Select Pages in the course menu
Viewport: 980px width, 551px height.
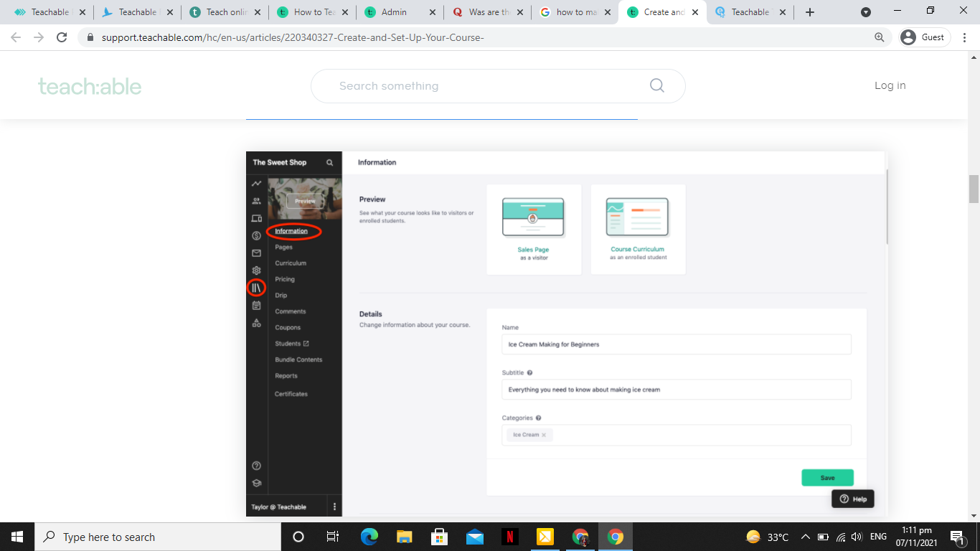coord(283,247)
